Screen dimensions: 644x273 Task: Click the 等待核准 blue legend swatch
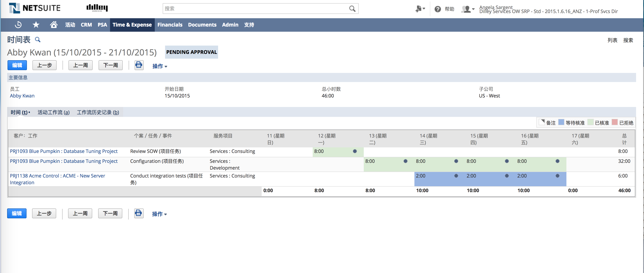561,122
